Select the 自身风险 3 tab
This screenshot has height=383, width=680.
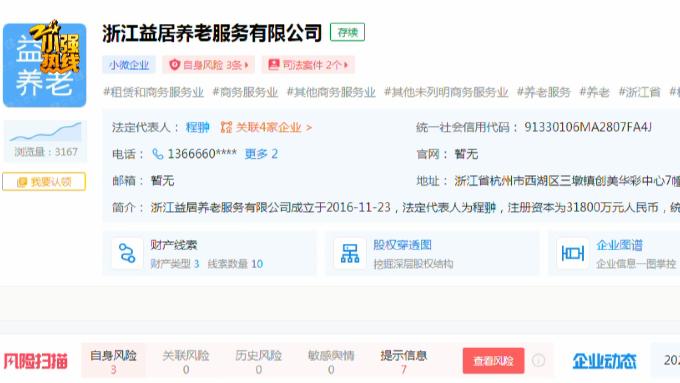tap(113, 361)
